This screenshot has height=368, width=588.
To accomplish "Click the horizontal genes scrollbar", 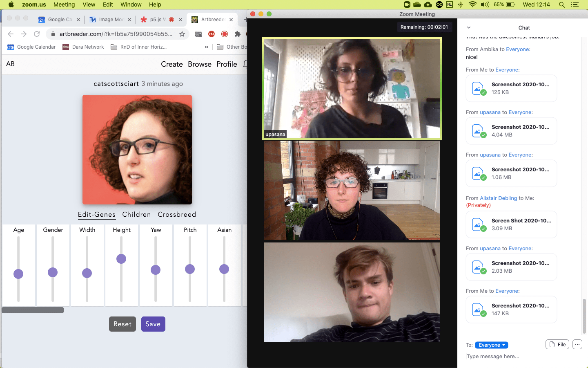I will pyautogui.click(x=33, y=310).
